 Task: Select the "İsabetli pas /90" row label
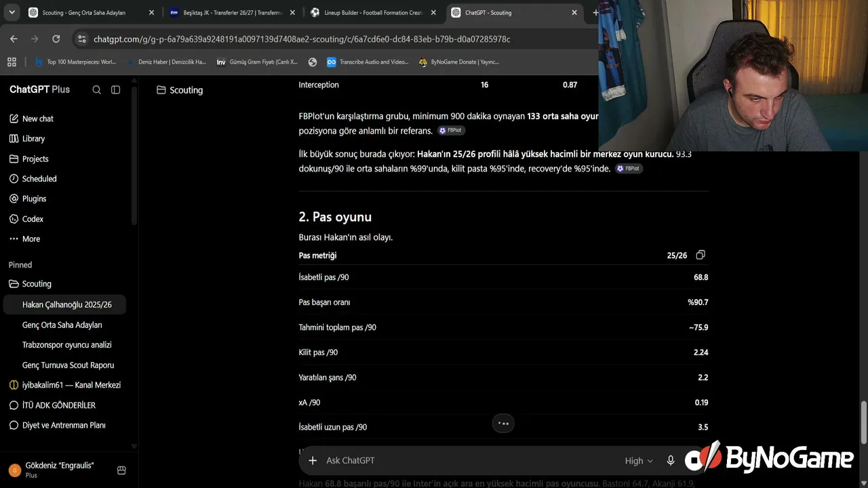324,277
